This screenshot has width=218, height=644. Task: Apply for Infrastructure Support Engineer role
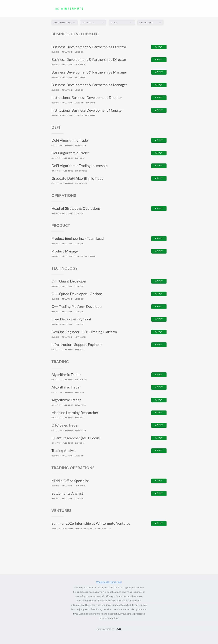(159, 345)
